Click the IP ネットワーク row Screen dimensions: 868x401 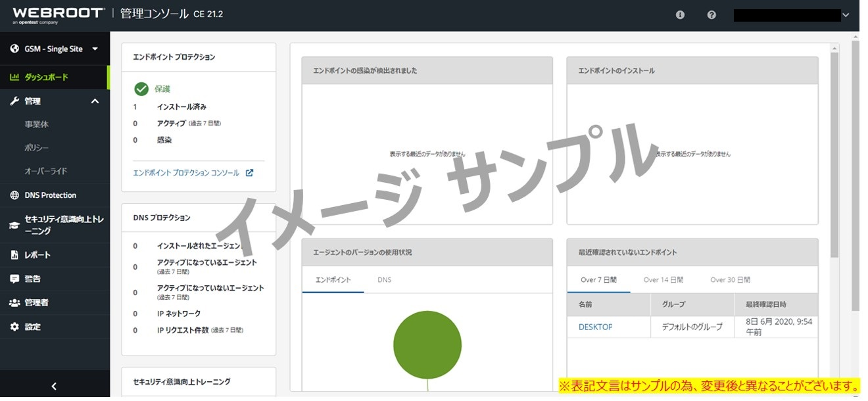pyautogui.click(x=167, y=314)
